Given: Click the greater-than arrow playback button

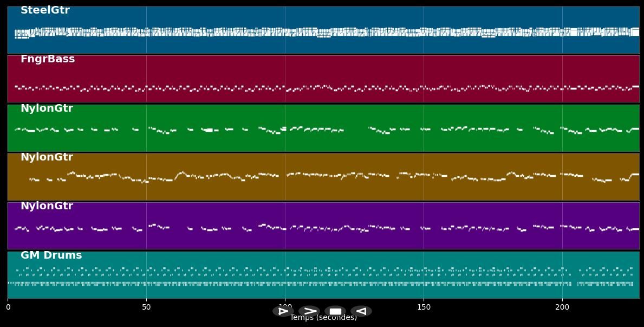Looking at the screenshot, I should click(309, 311).
